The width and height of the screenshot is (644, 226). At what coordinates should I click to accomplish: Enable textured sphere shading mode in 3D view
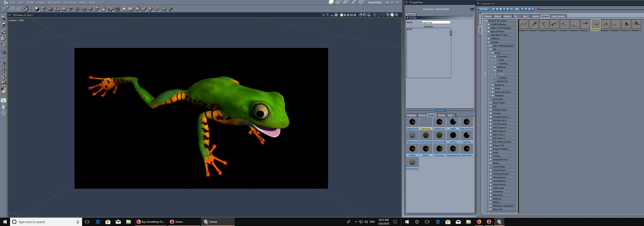397,15
